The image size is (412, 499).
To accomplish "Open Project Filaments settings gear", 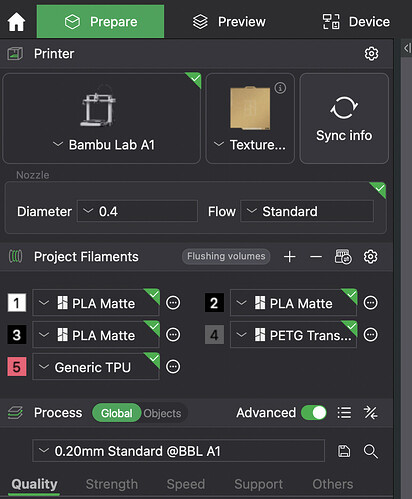I will coord(371,257).
